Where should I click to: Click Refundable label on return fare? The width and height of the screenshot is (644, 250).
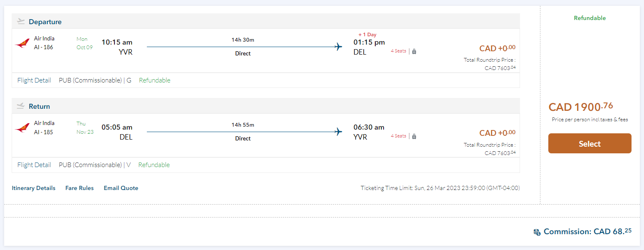pos(154,165)
